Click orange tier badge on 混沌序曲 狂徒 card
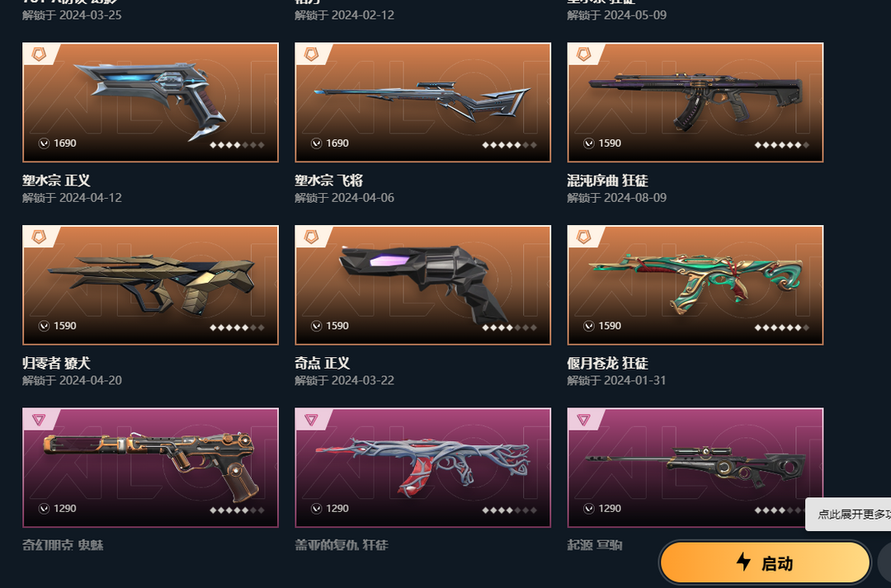The height and width of the screenshot is (588, 891). tap(583, 54)
